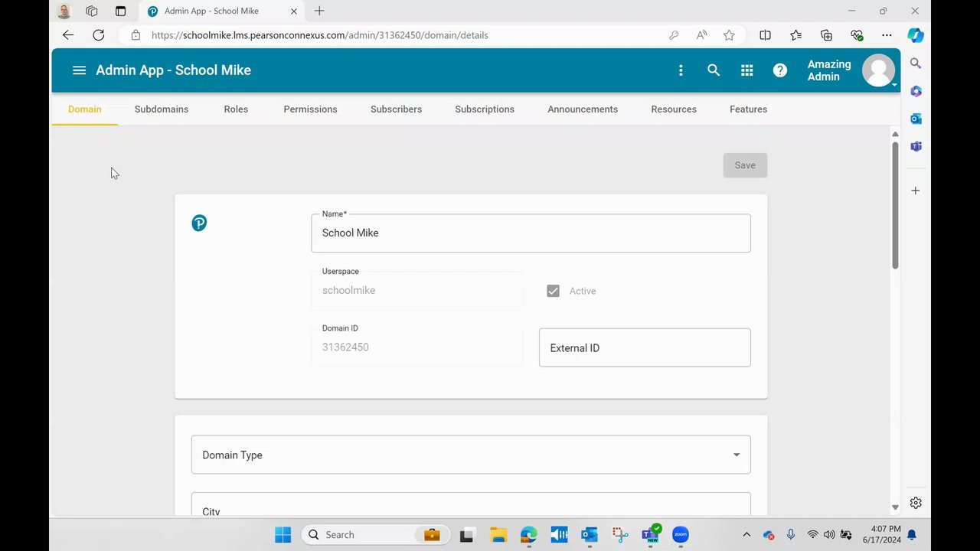
Task: Expand the Domain Type dropdown
Action: pyautogui.click(x=471, y=455)
